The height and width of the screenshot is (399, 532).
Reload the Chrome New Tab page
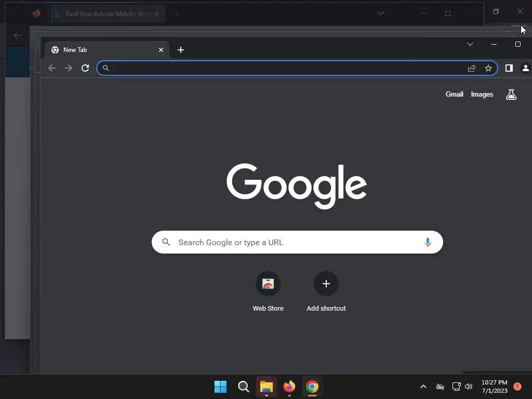point(85,68)
